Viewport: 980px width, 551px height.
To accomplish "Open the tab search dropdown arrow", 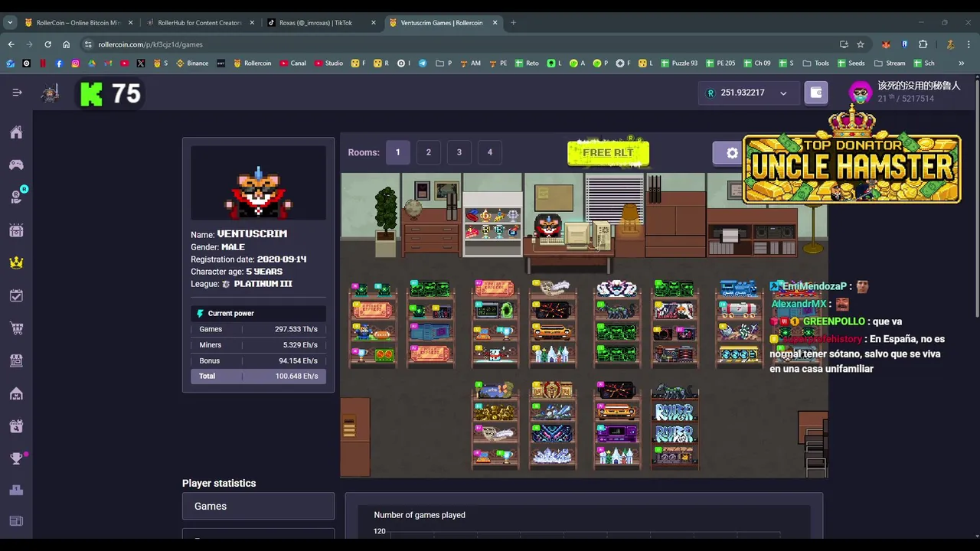I will click(x=10, y=23).
